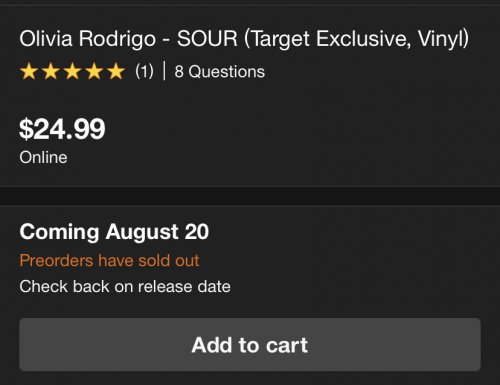Click the Check back on release date text
This screenshot has height=385, width=500.
[x=125, y=286]
